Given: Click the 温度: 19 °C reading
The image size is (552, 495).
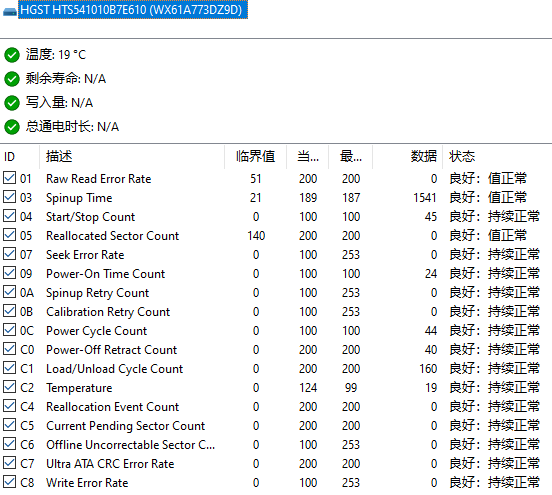Looking at the screenshot, I should pos(56,55).
